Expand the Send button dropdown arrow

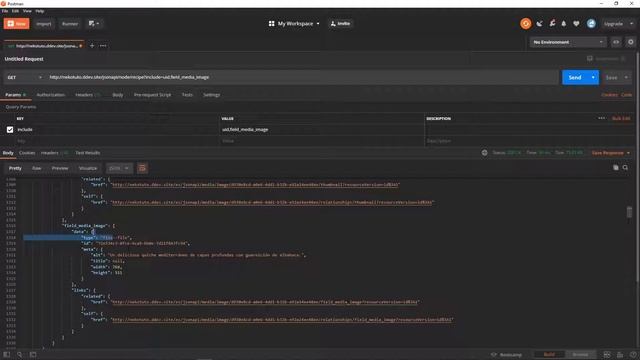point(593,78)
